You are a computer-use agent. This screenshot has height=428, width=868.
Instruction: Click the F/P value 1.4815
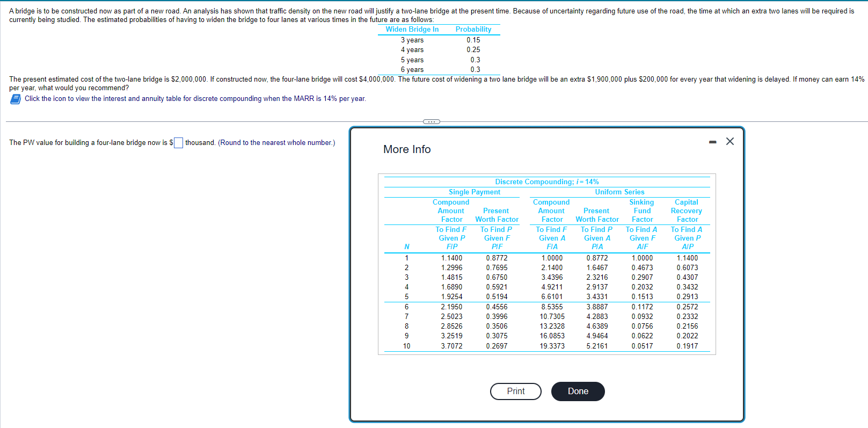coord(451,278)
